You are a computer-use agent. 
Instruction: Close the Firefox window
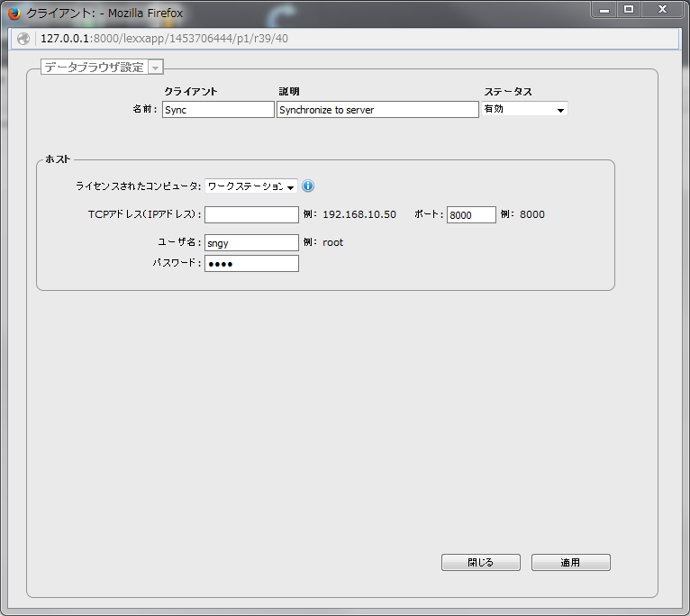coord(663,9)
